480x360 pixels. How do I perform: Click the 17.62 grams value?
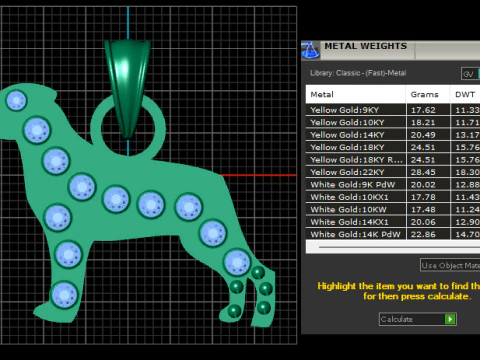tap(423, 110)
